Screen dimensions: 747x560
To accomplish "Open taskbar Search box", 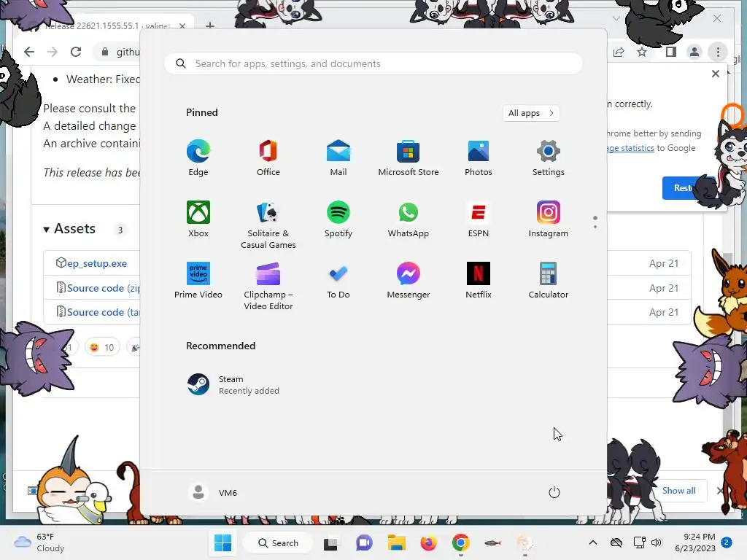I will pyautogui.click(x=278, y=542).
